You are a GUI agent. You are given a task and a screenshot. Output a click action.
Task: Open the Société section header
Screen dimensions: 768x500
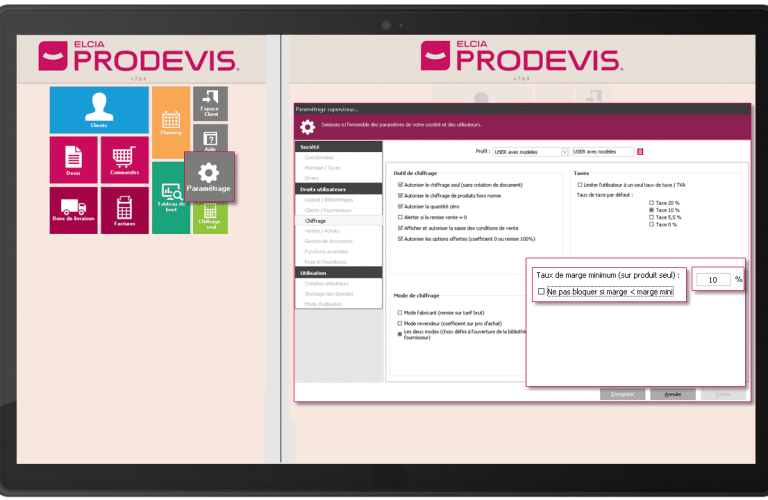338,147
